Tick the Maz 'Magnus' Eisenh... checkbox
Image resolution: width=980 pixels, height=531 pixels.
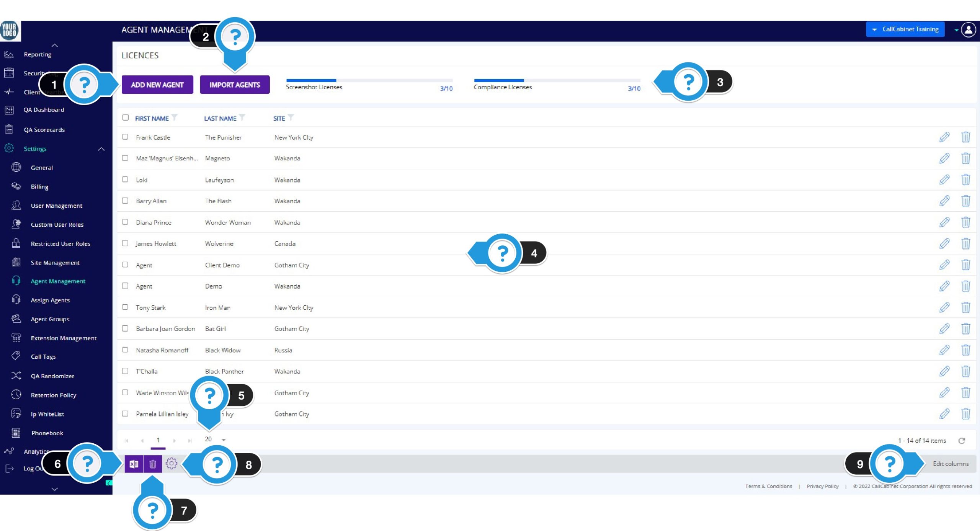pyautogui.click(x=125, y=158)
